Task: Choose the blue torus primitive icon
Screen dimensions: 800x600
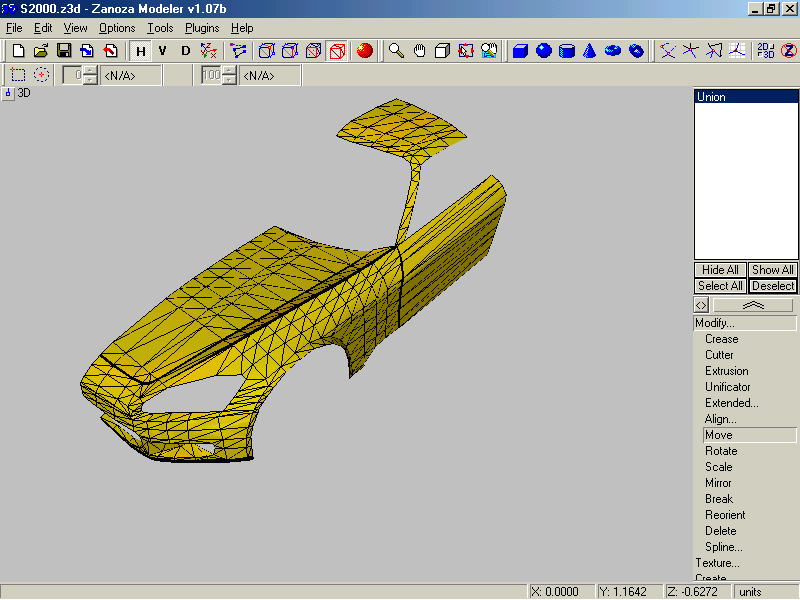Action: coord(613,50)
